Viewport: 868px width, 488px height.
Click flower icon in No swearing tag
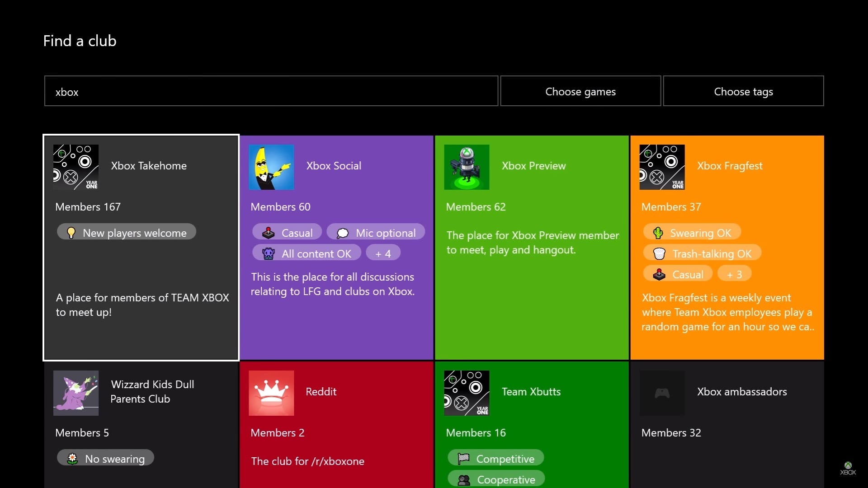pyautogui.click(x=72, y=459)
